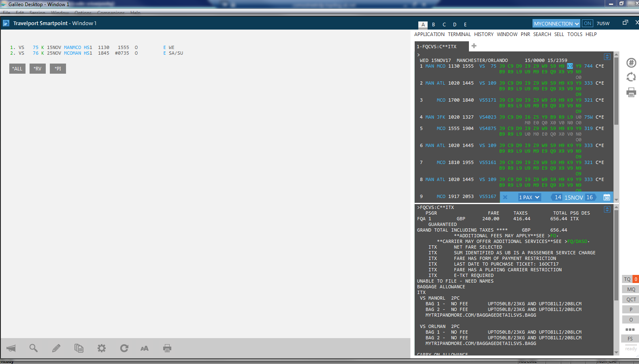
Task: Open the WINDOW menu
Action: tap(507, 34)
